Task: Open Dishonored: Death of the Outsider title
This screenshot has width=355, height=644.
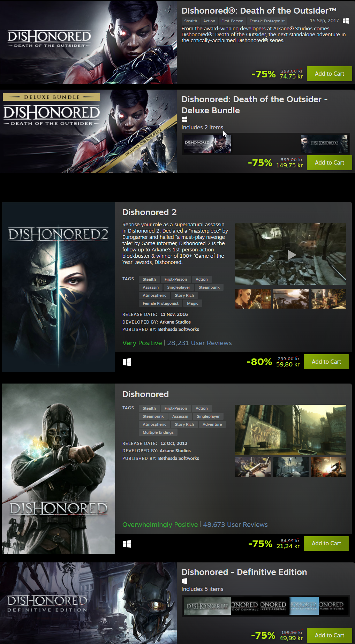Action: coord(259,11)
